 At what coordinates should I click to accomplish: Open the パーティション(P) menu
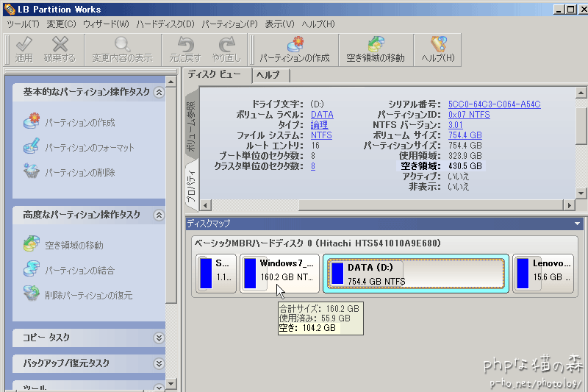[229, 24]
